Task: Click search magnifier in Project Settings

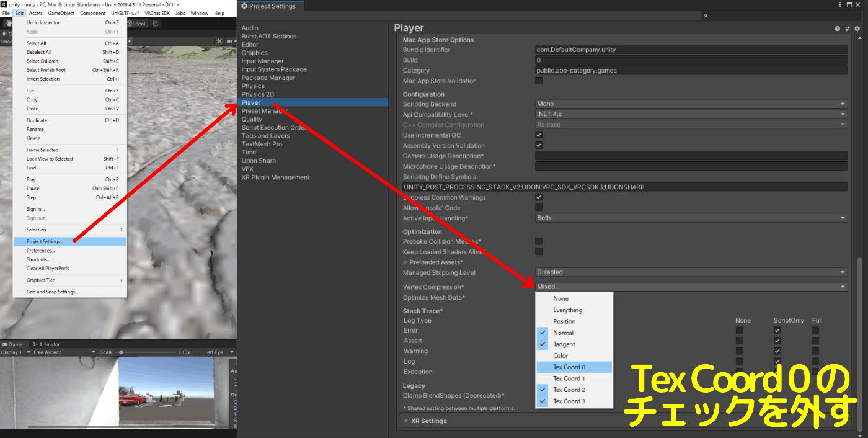Action: pyautogui.click(x=706, y=16)
